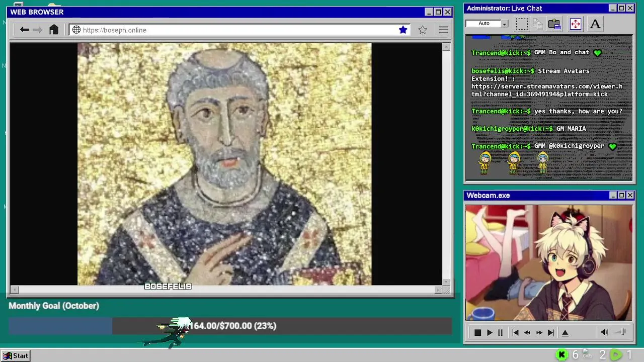
Task: Click the bosefelis@kick username in chat
Action: coord(503,71)
